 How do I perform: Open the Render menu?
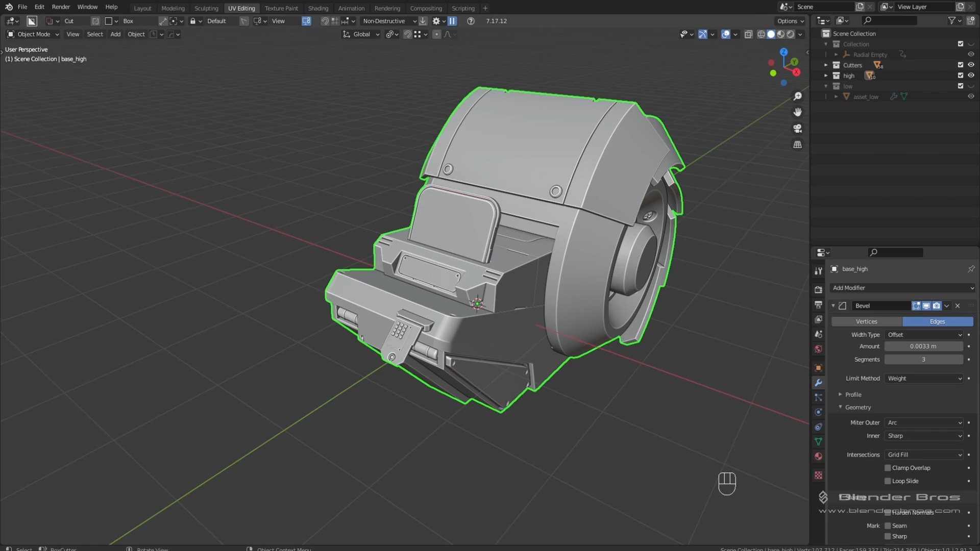click(x=61, y=7)
